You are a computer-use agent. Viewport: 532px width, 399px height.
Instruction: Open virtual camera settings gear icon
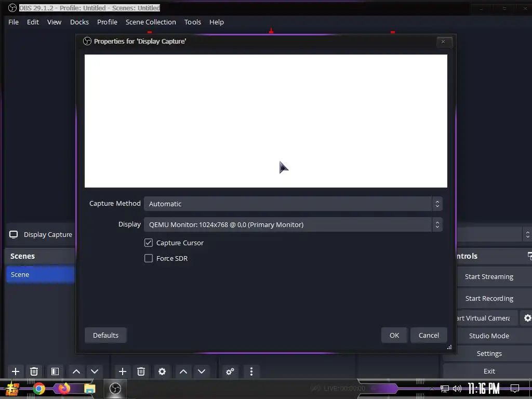[527, 318]
